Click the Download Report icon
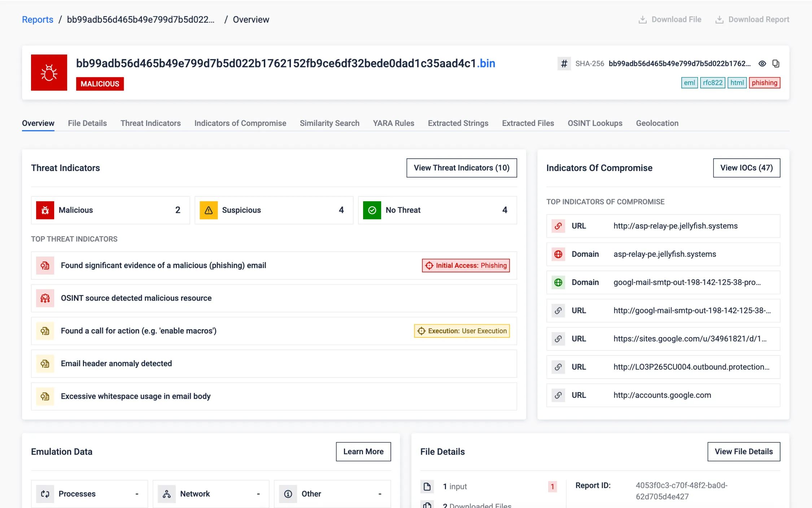The image size is (812, 508). click(719, 19)
